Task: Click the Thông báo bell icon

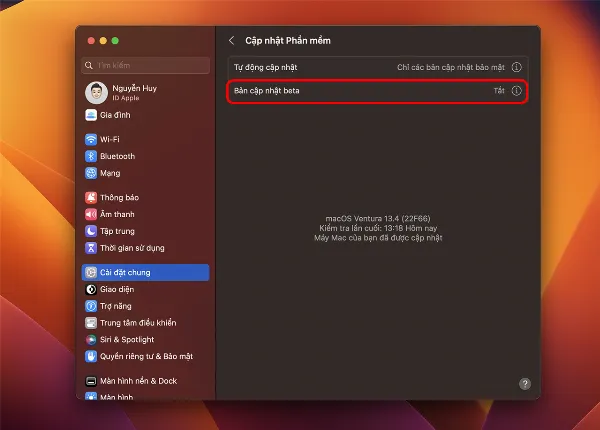Action: (91, 197)
